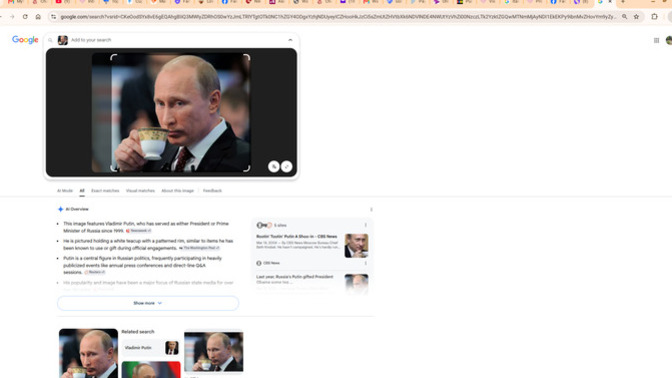Click the CBS News article thumbnail

356,246
